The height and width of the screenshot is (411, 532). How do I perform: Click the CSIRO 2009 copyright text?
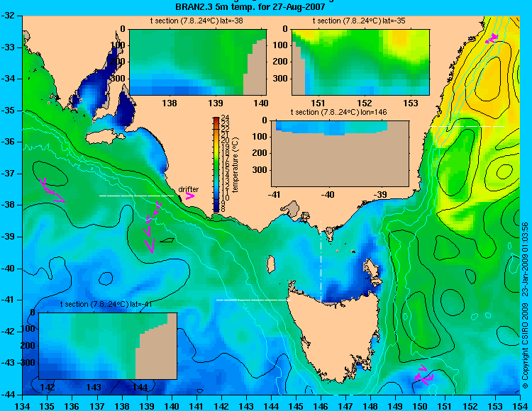[525, 305]
